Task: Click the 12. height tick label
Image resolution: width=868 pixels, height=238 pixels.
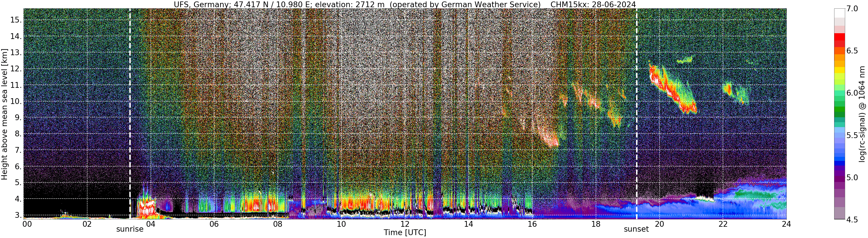Action: pyautogui.click(x=16, y=69)
